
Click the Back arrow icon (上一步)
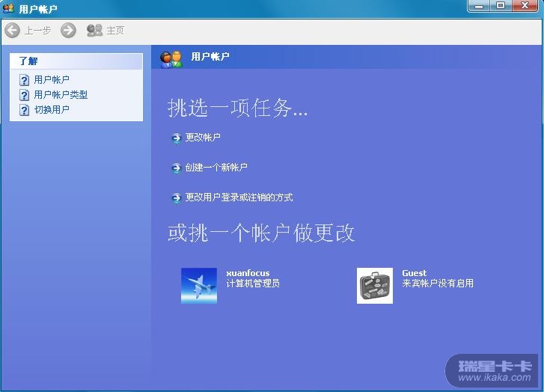tap(13, 30)
